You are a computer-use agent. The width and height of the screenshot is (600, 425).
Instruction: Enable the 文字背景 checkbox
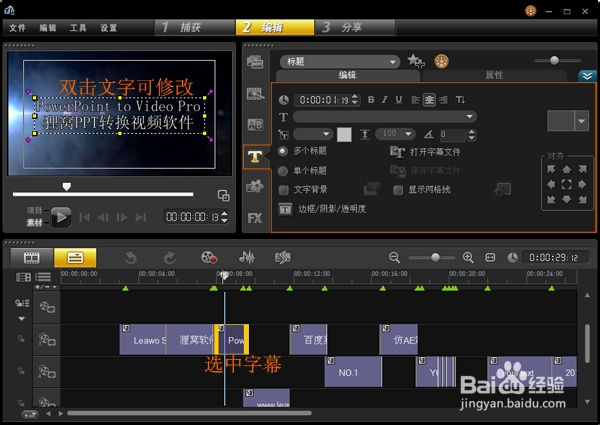coord(284,190)
